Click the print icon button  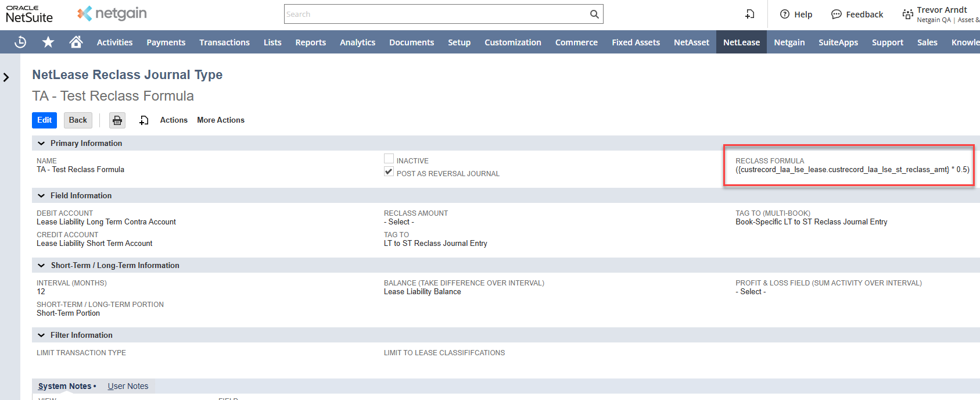[x=117, y=120]
